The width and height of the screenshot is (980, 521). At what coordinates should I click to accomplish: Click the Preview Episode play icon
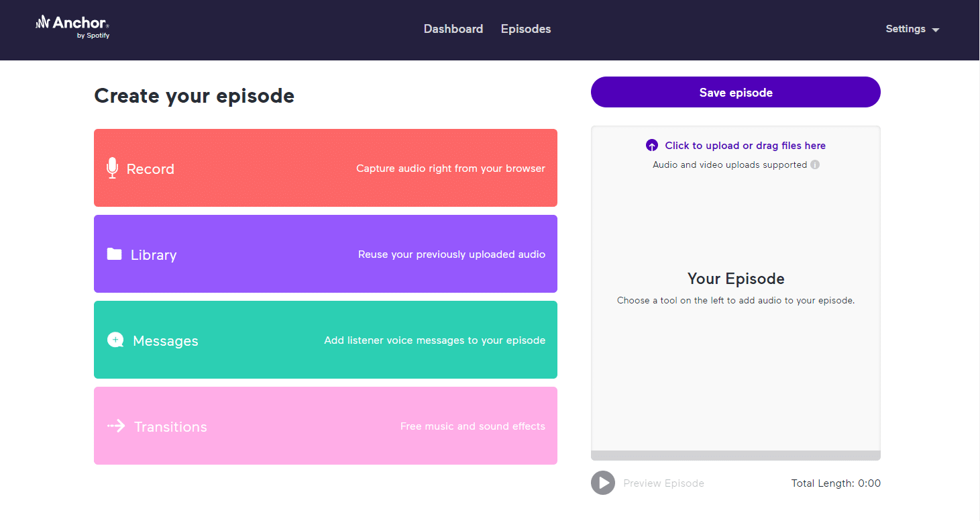coord(602,483)
